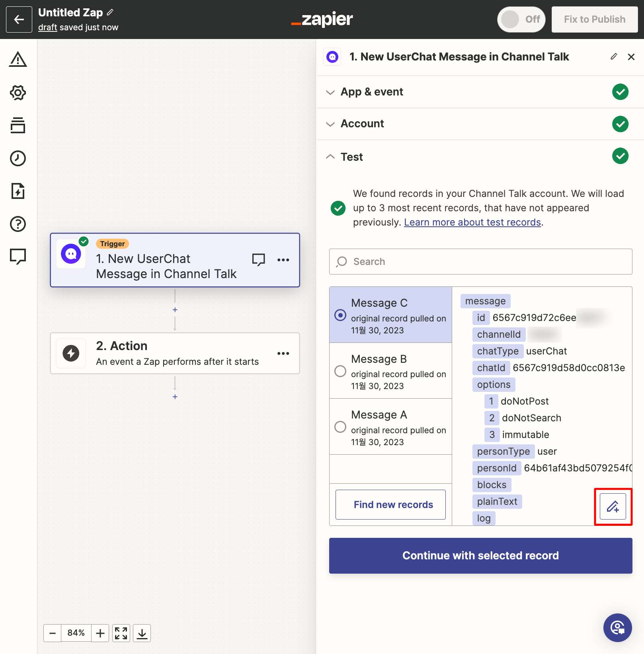The image size is (644, 654).
Task: Click the doNotPost option value
Action: pyautogui.click(x=525, y=401)
